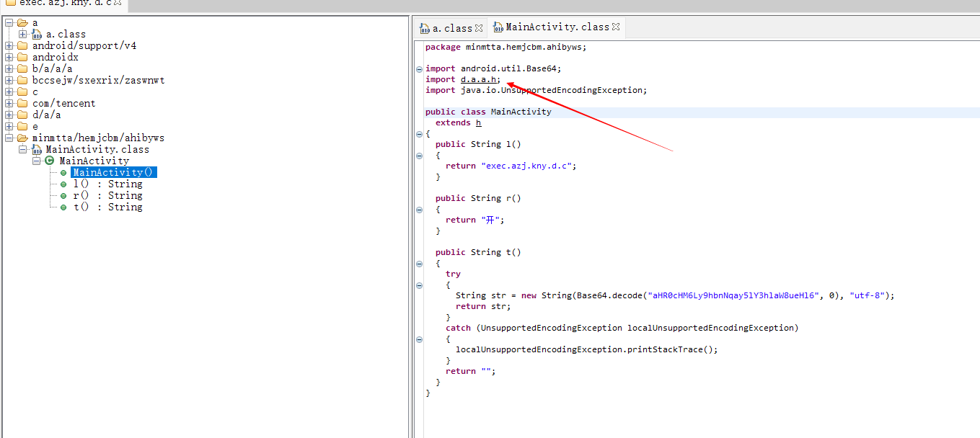Click the MainActivity.class file icon in tree
This screenshot has height=438, width=980.
tap(37, 149)
